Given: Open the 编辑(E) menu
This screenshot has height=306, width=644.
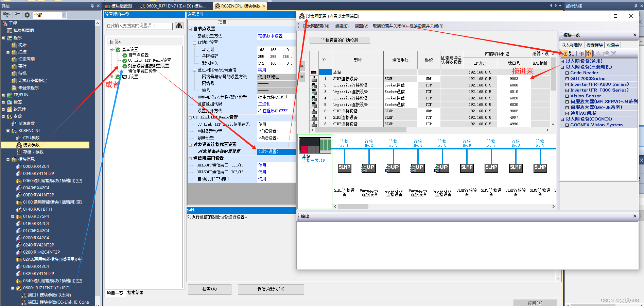Looking at the screenshot, I should [342, 26].
